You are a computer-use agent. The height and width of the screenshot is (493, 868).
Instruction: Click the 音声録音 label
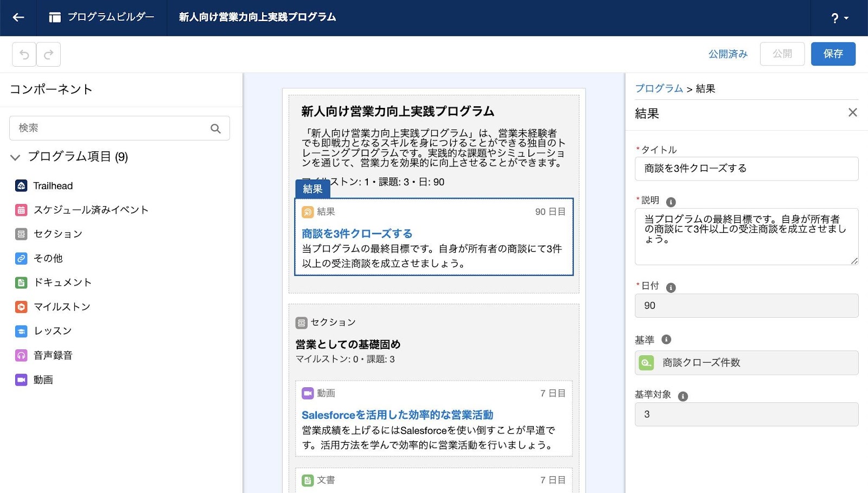53,355
